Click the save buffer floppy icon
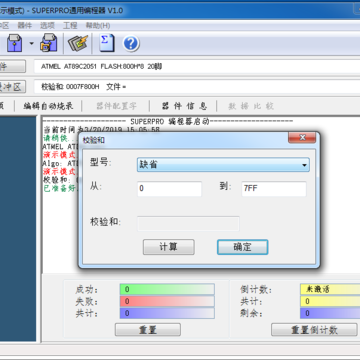The image size is (360, 360). pyautogui.click(x=15, y=43)
